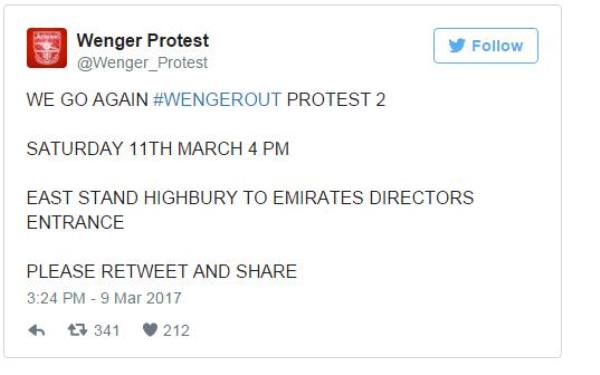Click the reply arrow icon

point(37,330)
